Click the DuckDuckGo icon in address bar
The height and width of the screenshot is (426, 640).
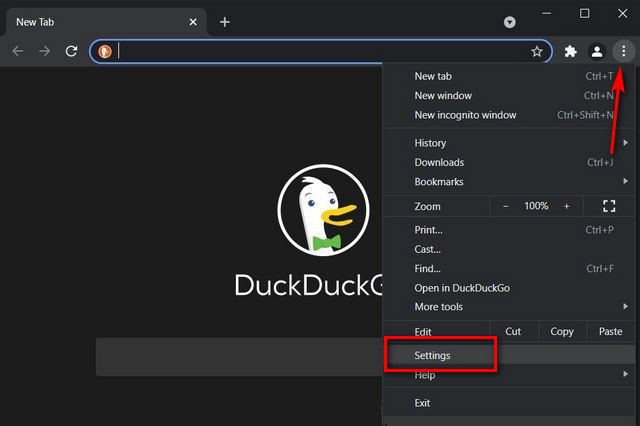click(105, 51)
